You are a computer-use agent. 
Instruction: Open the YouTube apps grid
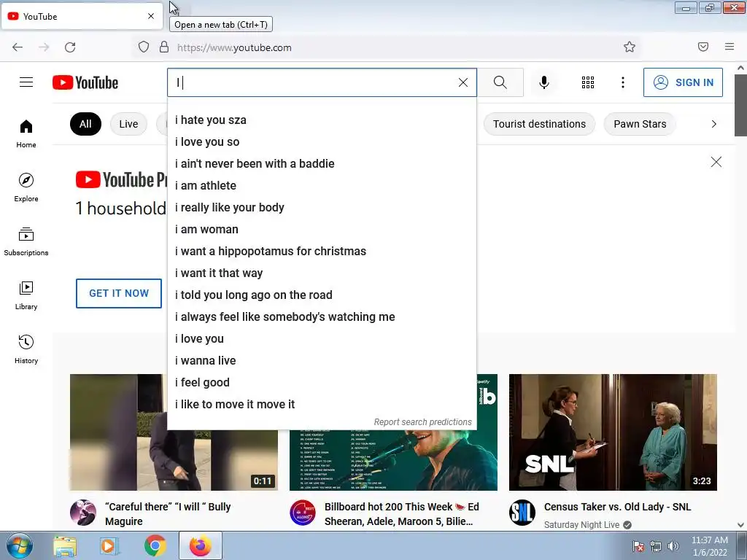[588, 82]
